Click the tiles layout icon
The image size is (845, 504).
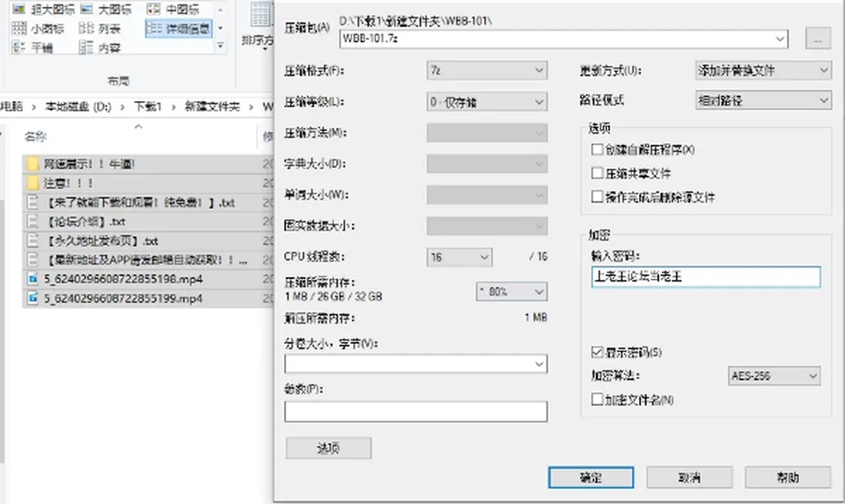tap(18, 47)
